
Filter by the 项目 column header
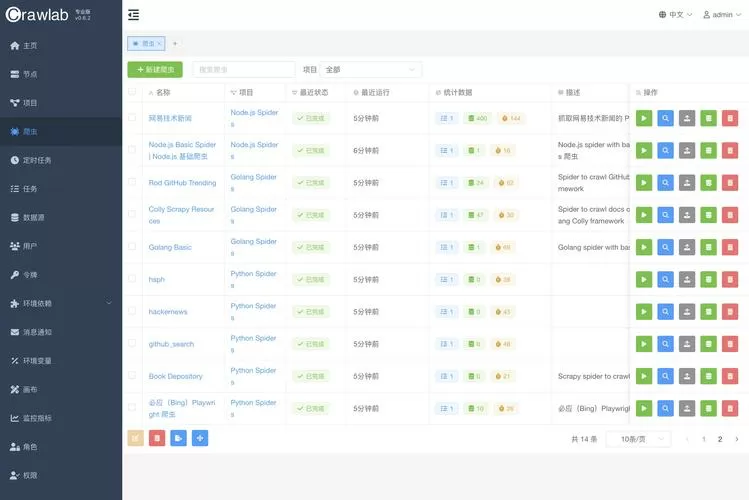[242, 92]
